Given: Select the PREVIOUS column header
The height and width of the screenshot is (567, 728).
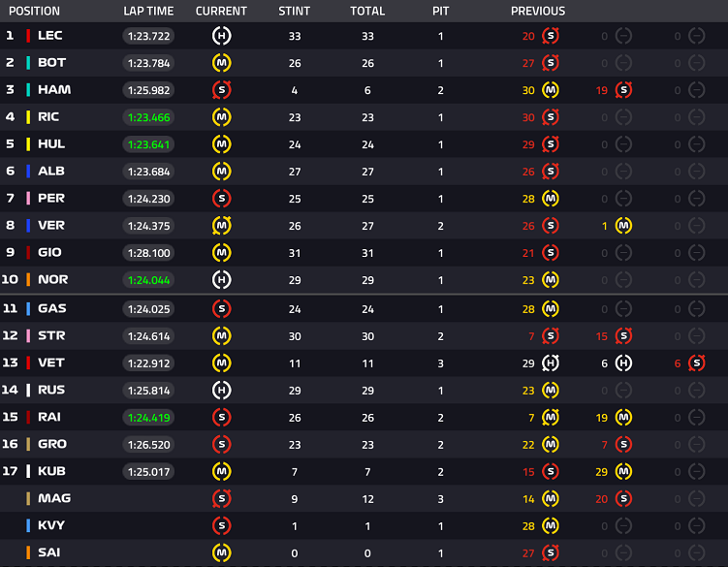Looking at the screenshot, I should tap(538, 11).
